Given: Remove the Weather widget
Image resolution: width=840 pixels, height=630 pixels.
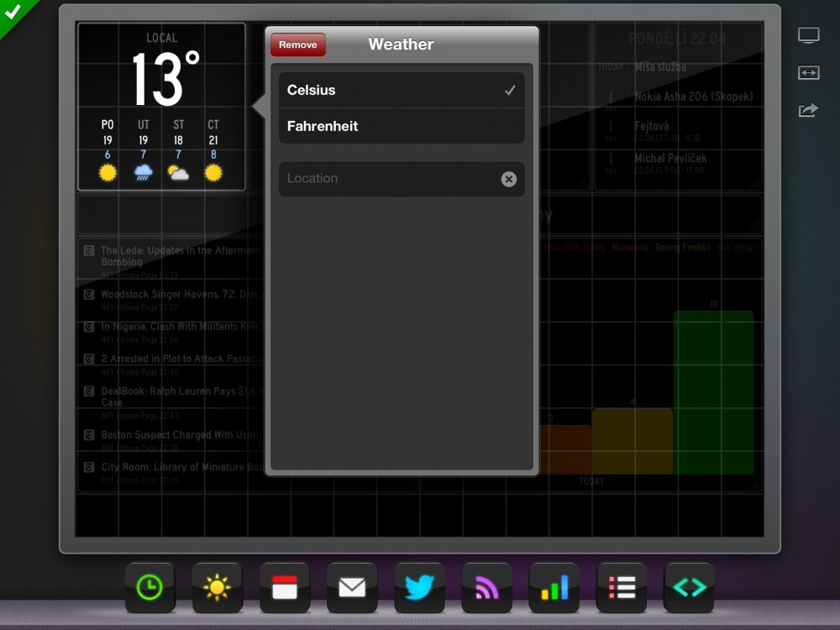Looking at the screenshot, I should tap(298, 45).
